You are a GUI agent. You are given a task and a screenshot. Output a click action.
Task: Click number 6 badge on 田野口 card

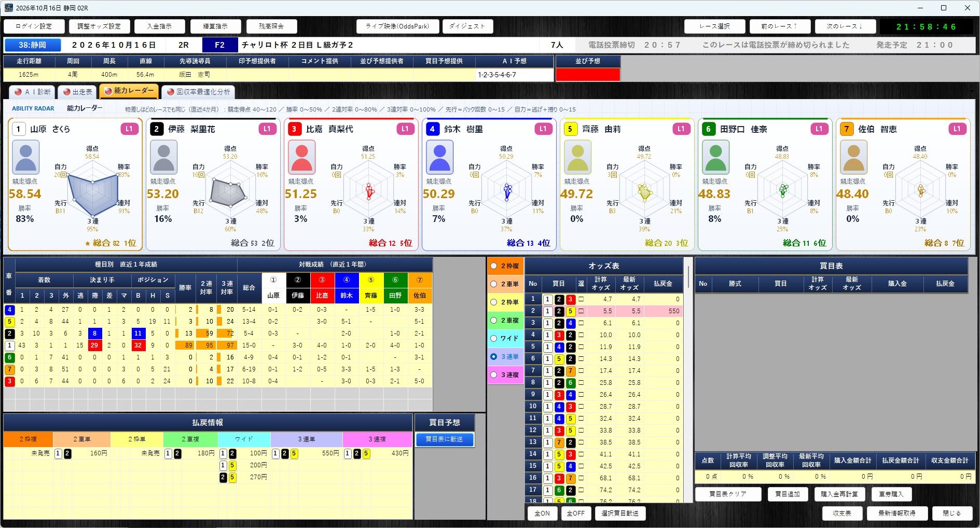pyautogui.click(x=709, y=129)
